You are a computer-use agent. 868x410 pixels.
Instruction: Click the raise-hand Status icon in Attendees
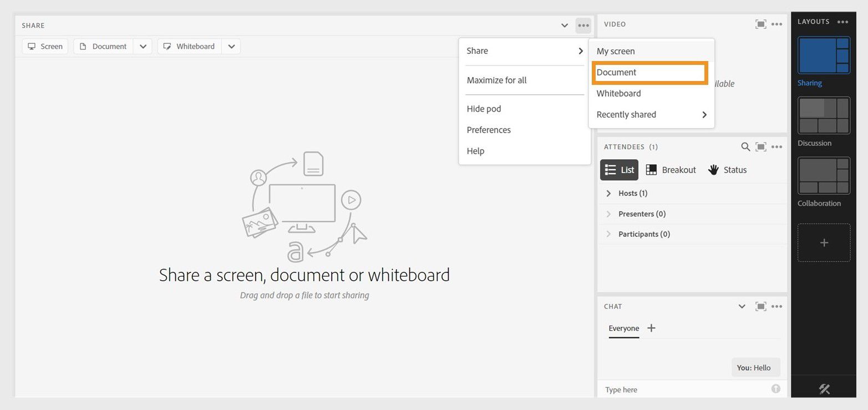(x=713, y=170)
